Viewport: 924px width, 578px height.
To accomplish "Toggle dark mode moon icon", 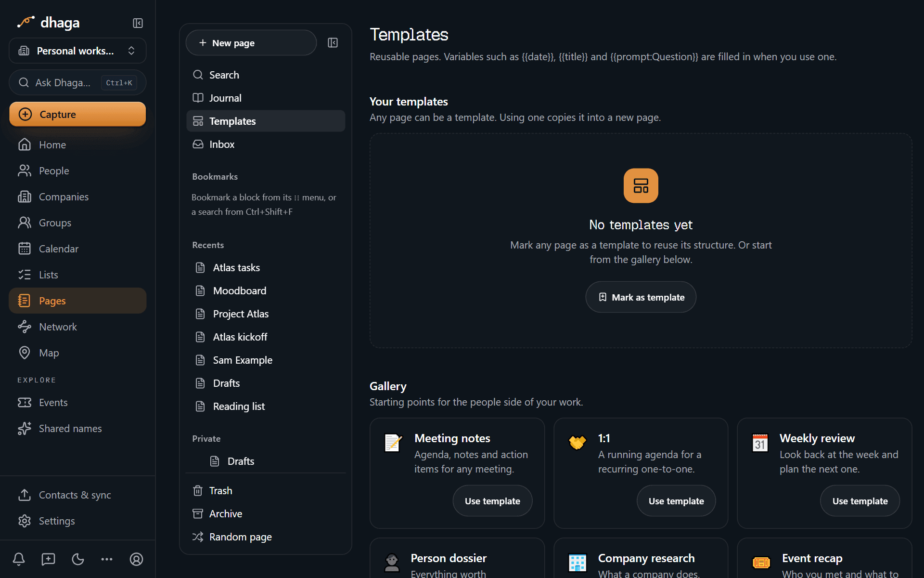I will coord(77,559).
